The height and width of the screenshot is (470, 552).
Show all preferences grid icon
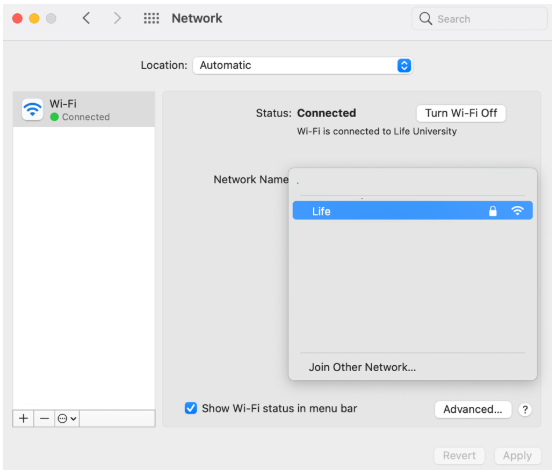(151, 18)
